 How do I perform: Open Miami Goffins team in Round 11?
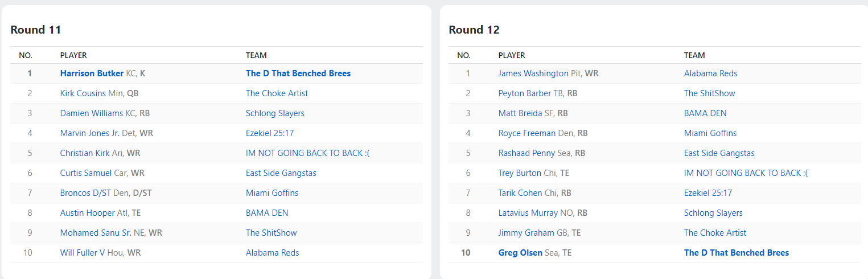coord(272,193)
